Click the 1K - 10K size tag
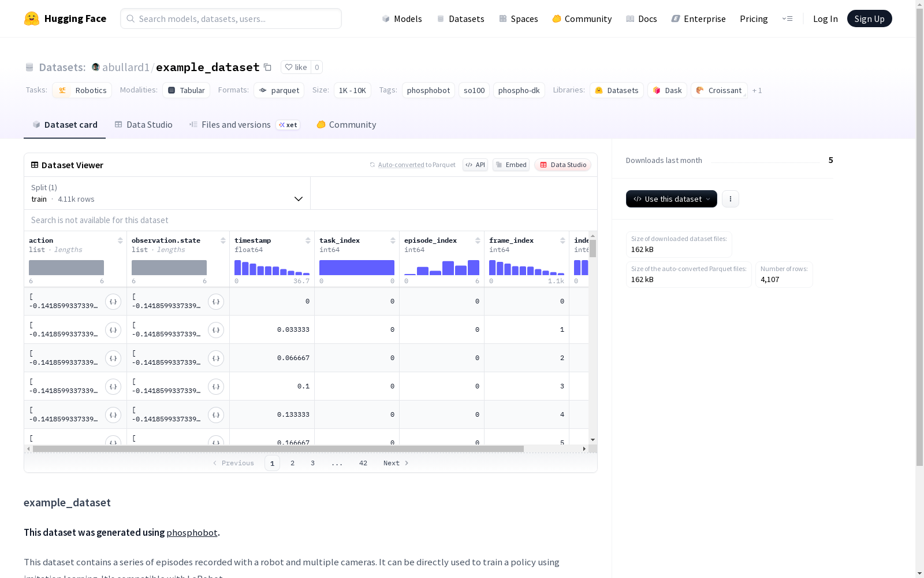The height and width of the screenshot is (578, 924). [352, 90]
